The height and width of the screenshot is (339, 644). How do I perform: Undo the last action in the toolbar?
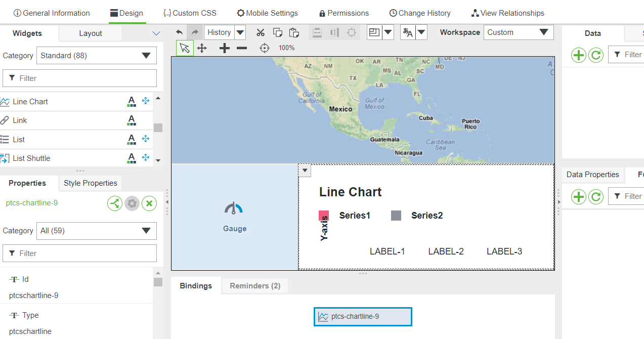pyautogui.click(x=180, y=32)
